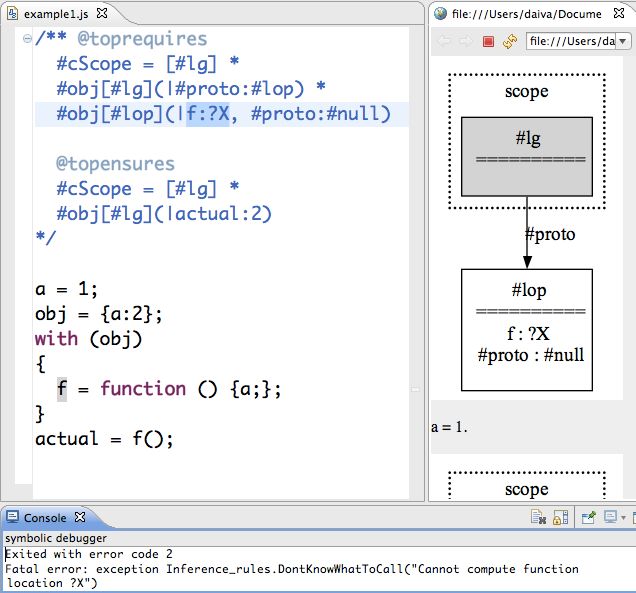Click the highlighted 'f' variable in the assignment
Viewport: 636px width, 593px height.
62,389
